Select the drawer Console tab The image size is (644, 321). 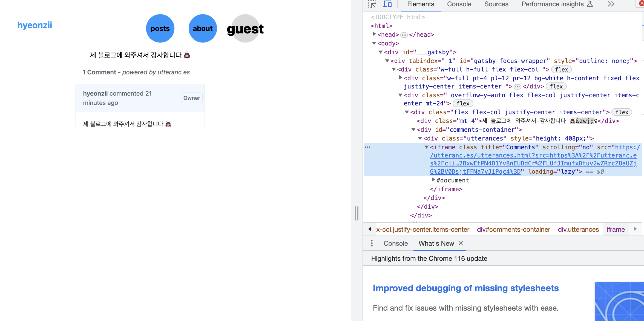[x=395, y=243]
